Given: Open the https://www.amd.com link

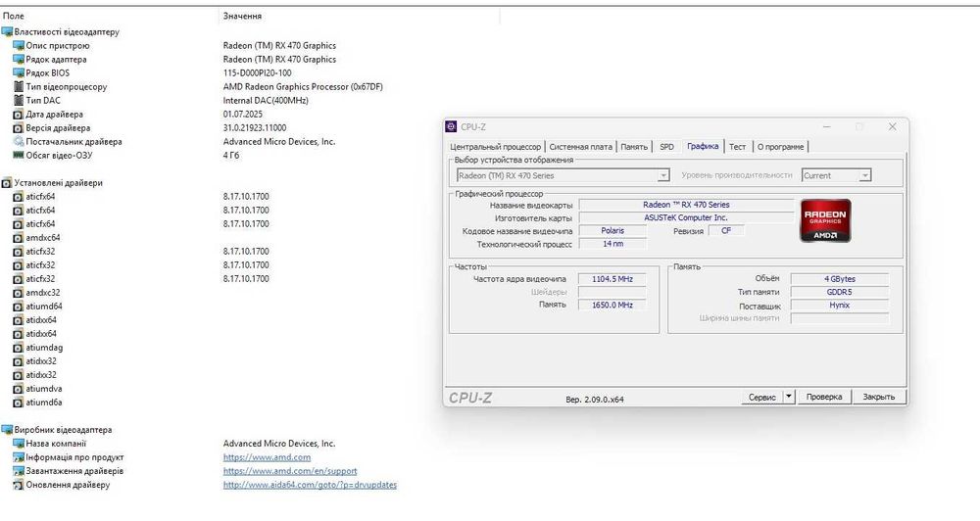Looking at the screenshot, I should point(267,457).
